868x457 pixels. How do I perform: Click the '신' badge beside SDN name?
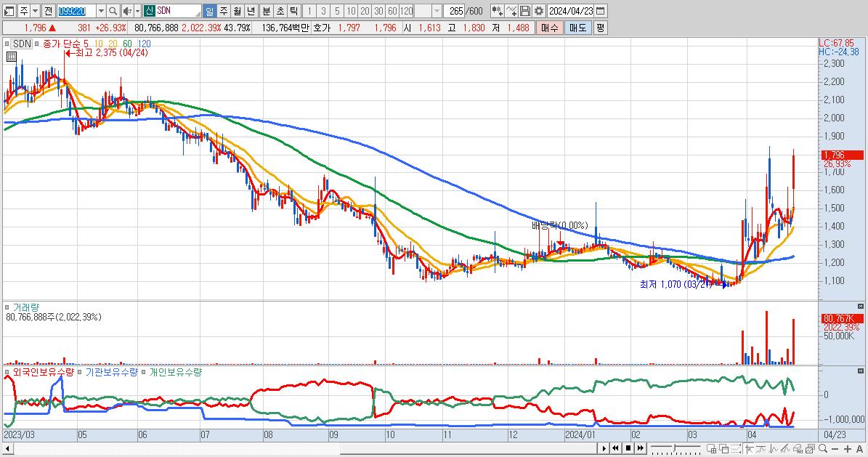(x=149, y=10)
